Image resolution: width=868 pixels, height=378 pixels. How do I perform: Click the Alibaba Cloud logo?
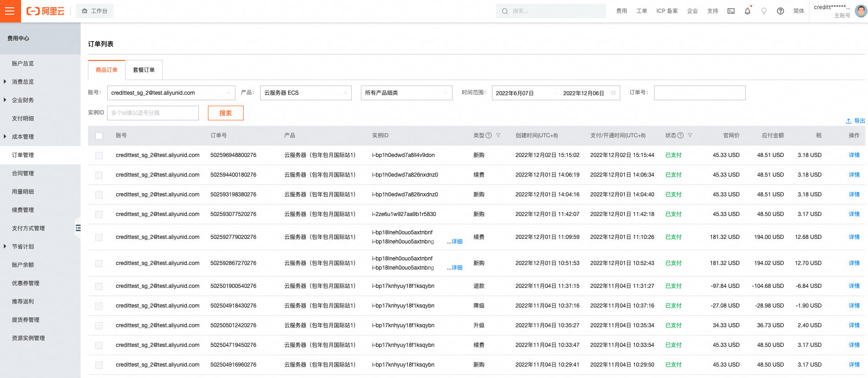tap(45, 11)
